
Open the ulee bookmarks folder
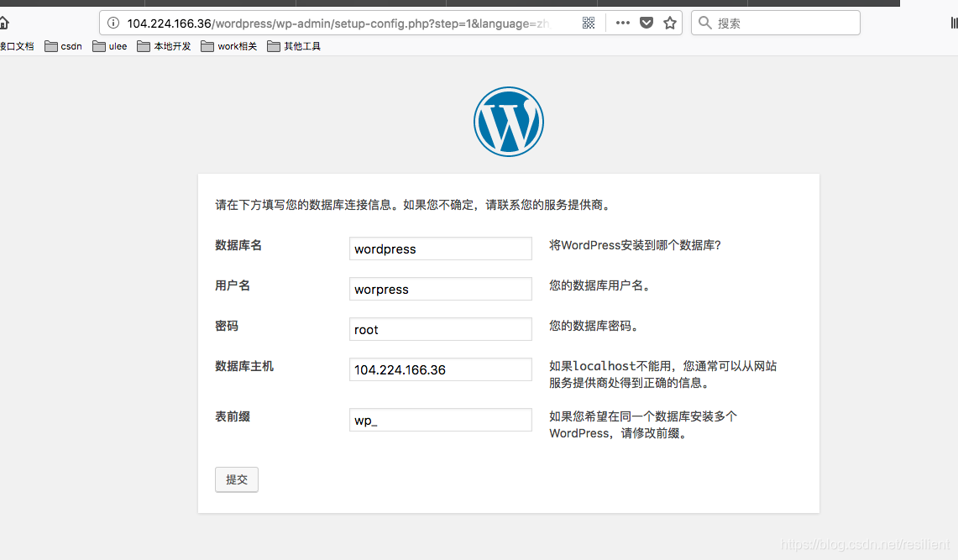110,46
